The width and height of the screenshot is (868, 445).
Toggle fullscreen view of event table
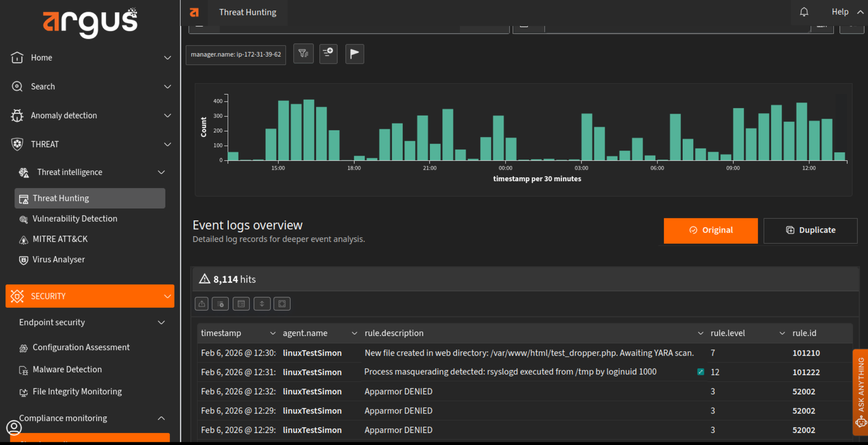coord(282,304)
